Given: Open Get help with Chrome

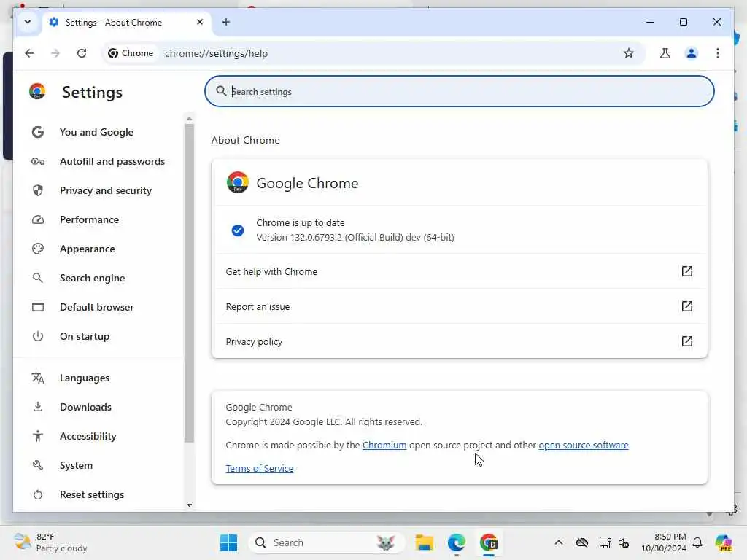Looking at the screenshot, I should coord(460,271).
